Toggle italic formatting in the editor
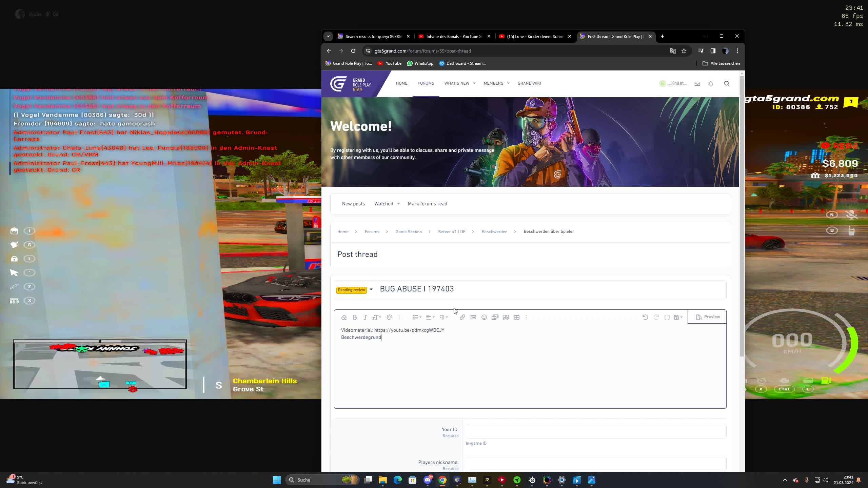Screen dimensions: 868x488 [365, 317]
